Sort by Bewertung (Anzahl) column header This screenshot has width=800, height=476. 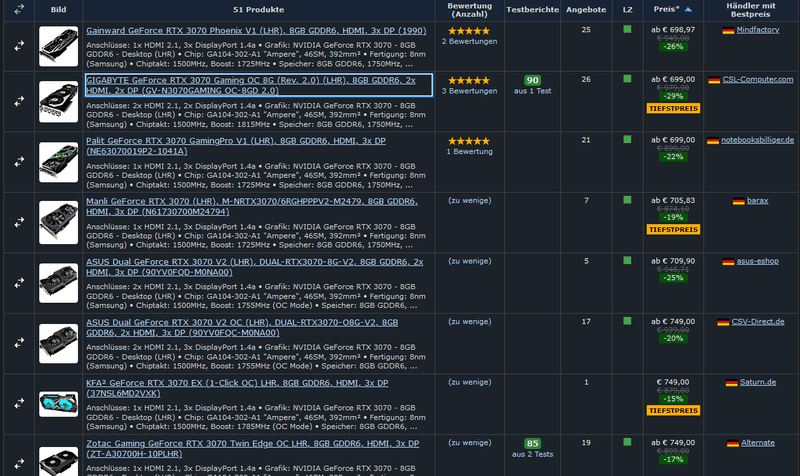[469, 10]
